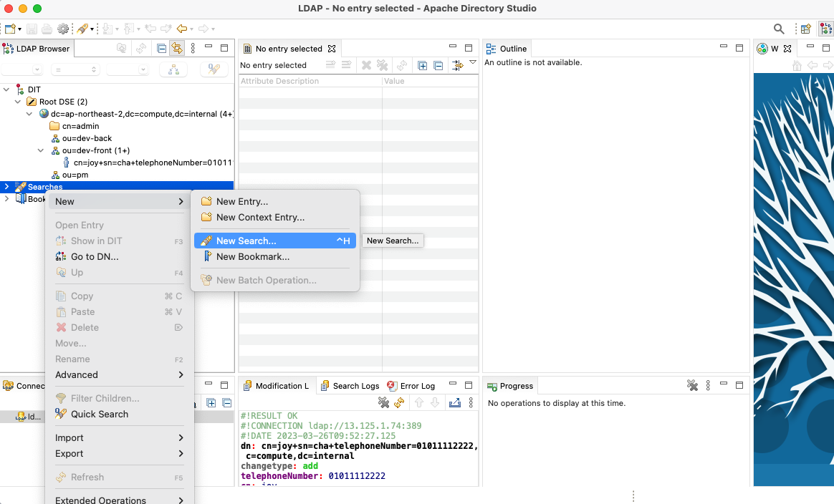Open the New wizard toolbar icon
The width and height of the screenshot is (834, 504).
pyautogui.click(x=10, y=29)
